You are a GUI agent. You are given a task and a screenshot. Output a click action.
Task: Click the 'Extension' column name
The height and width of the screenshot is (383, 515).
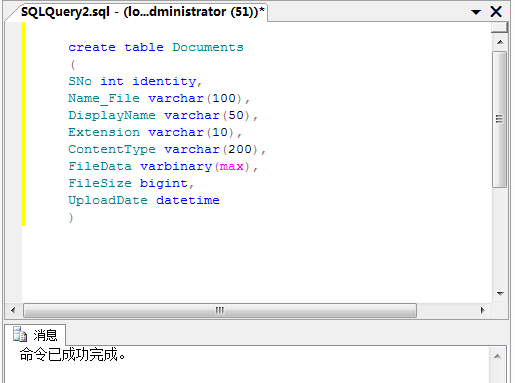(x=104, y=132)
